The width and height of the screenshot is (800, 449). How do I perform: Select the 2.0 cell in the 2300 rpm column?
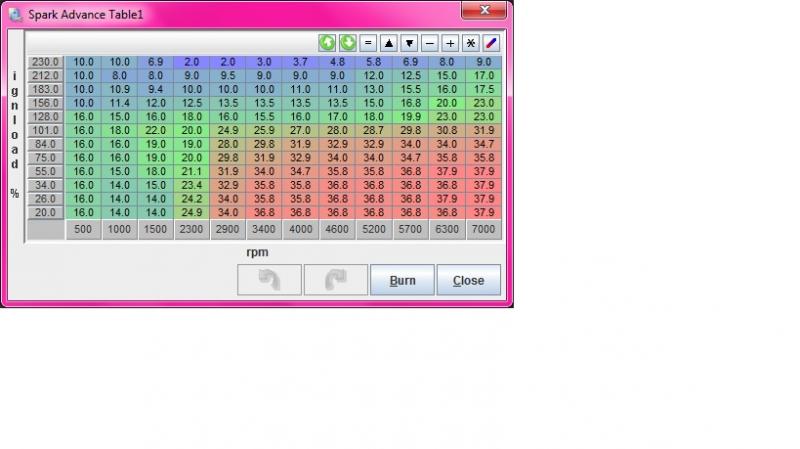(x=192, y=62)
